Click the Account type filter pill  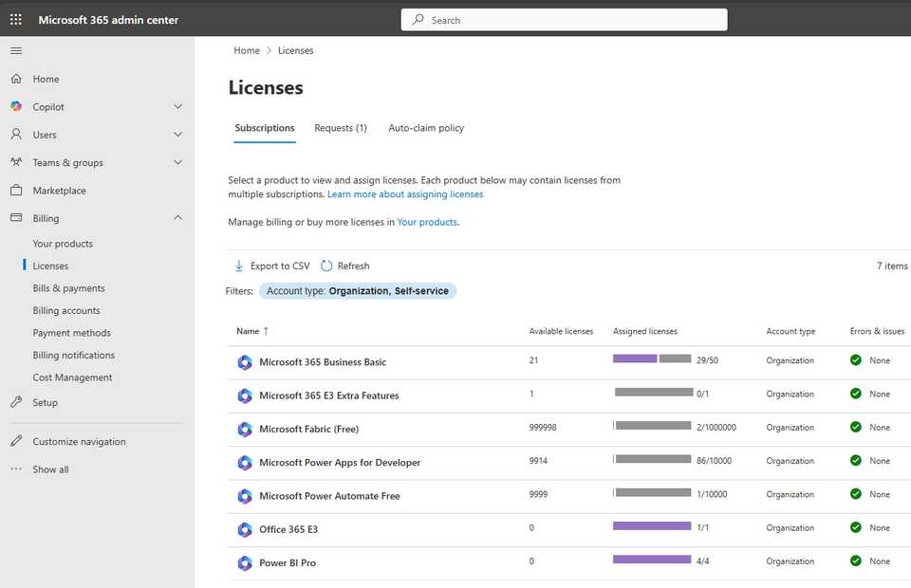click(358, 291)
